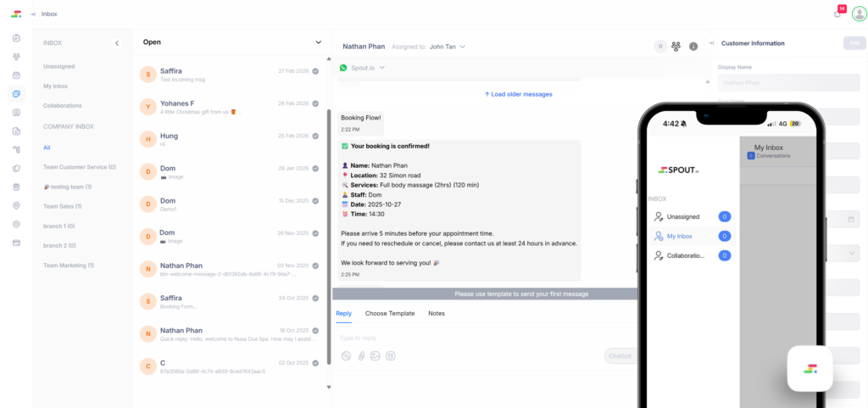Expand the Open status filter dropdown

coord(318,42)
